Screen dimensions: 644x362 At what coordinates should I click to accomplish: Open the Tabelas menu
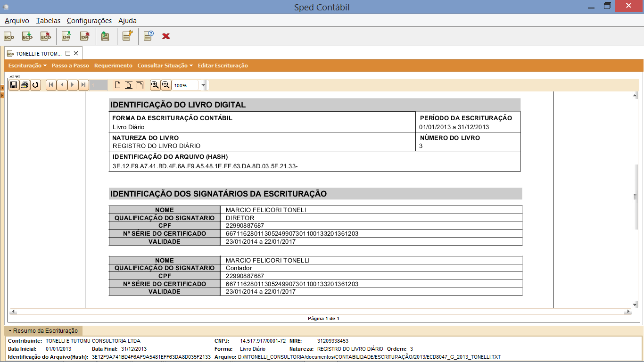point(48,21)
